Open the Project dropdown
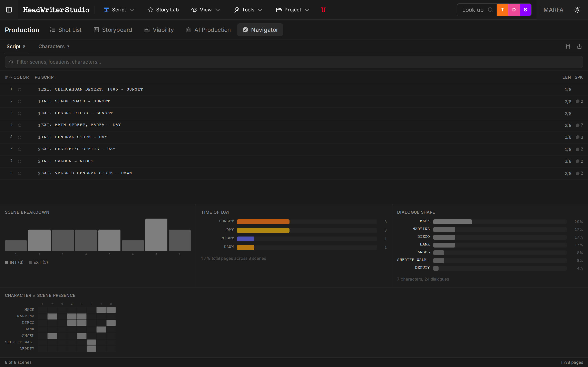The image size is (588, 367). click(292, 10)
